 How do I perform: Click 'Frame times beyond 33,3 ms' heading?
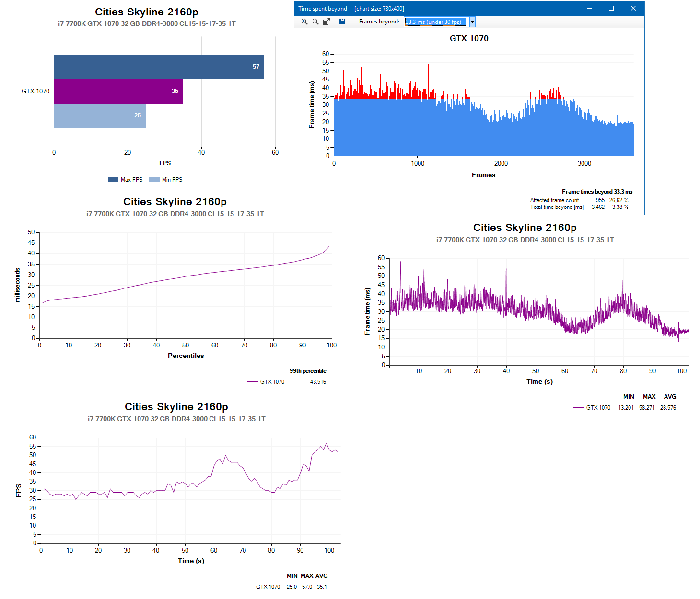point(597,192)
